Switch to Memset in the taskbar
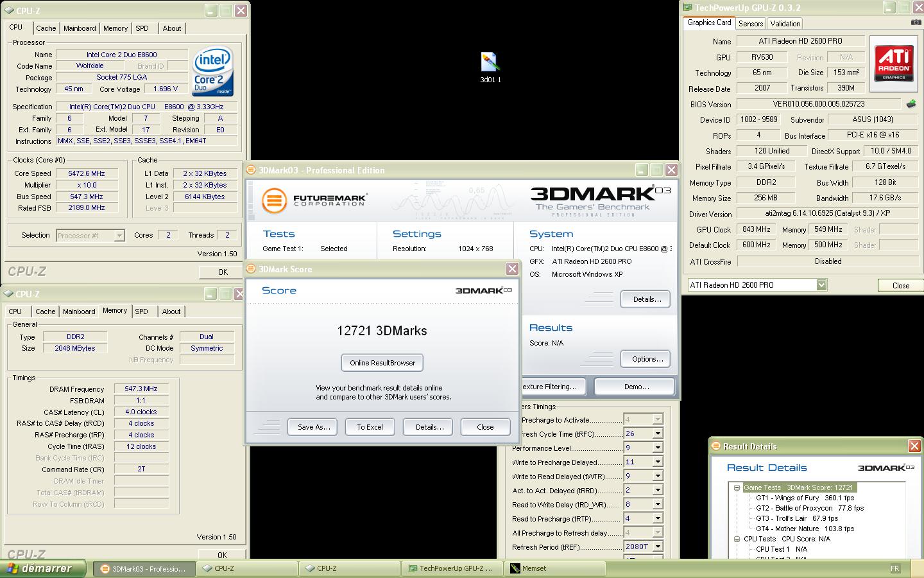Image resolution: width=924 pixels, height=578 pixels. click(556, 568)
